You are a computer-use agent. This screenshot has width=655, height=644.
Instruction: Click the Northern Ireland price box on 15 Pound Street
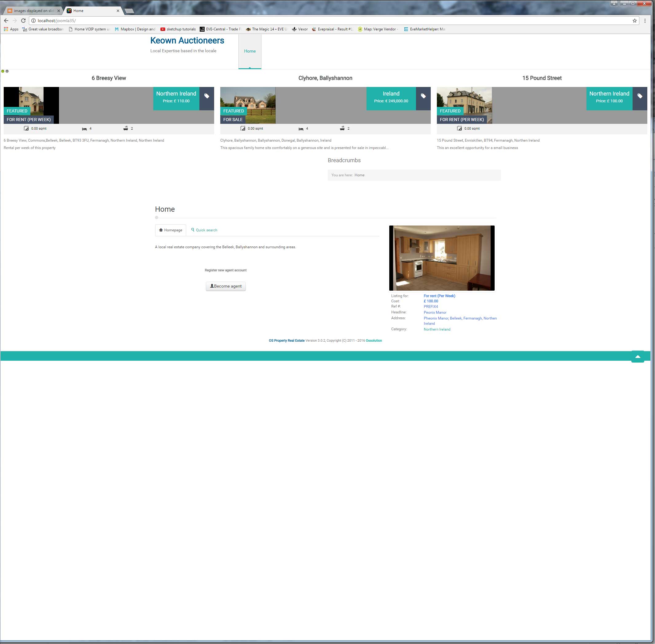pos(609,98)
